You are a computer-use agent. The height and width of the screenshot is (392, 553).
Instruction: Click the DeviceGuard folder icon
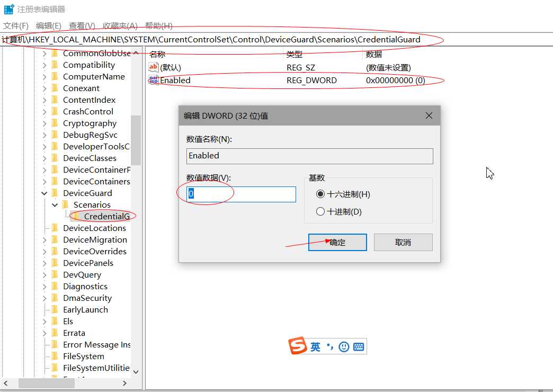point(55,193)
